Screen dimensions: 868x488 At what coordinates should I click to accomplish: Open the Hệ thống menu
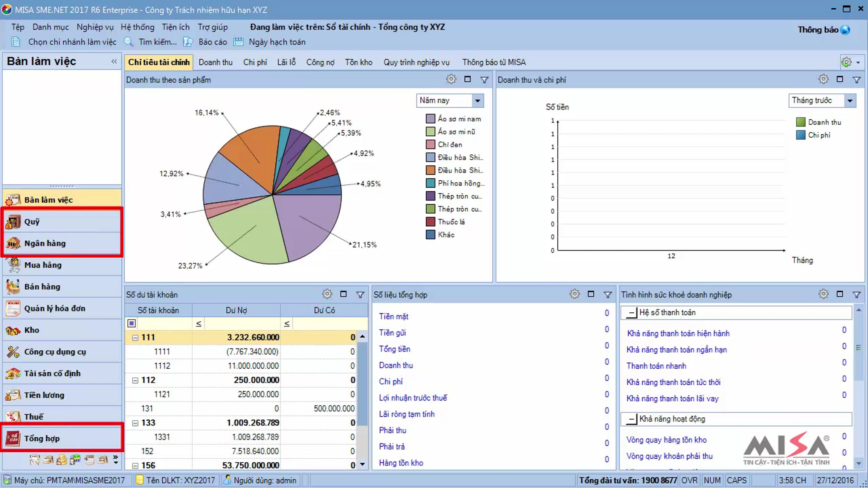tap(137, 27)
